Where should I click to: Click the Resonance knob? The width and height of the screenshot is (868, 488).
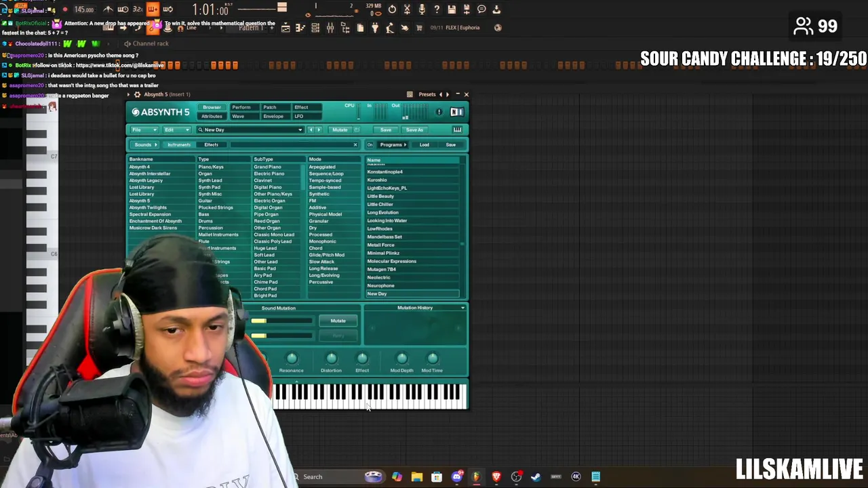(292, 358)
